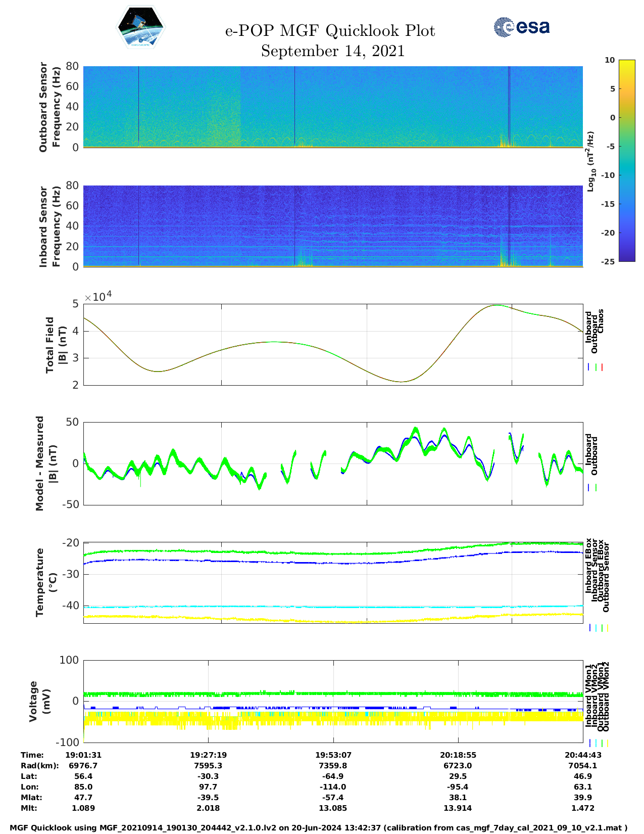Screen dimensions: 644x834
Task: Click the e-POP MGF Quicklook Plot title
Action: click(x=330, y=31)
